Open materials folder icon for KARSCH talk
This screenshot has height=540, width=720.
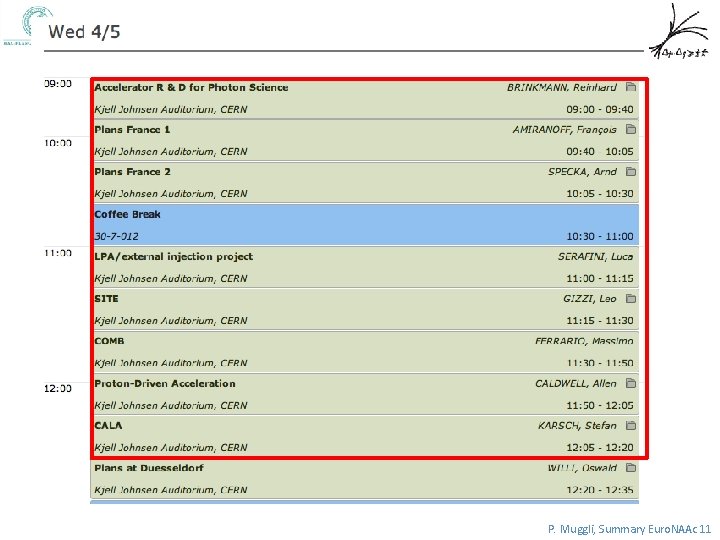click(x=631, y=425)
